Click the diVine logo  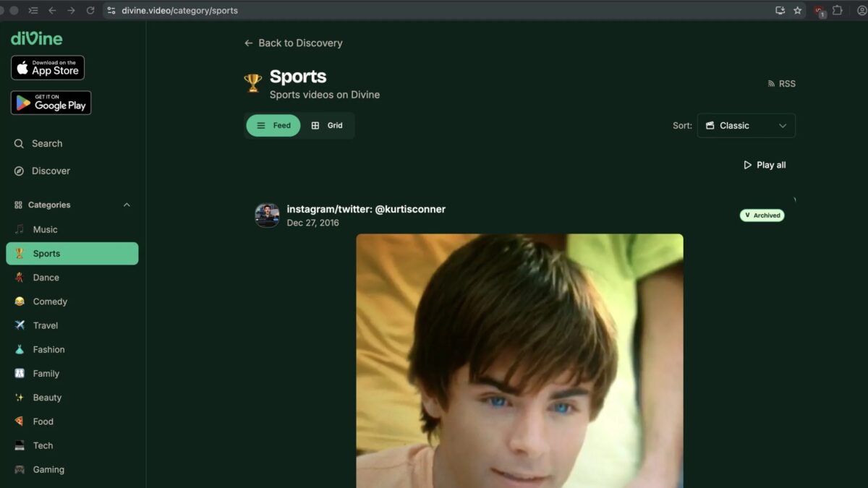click(x=36, y=39)
